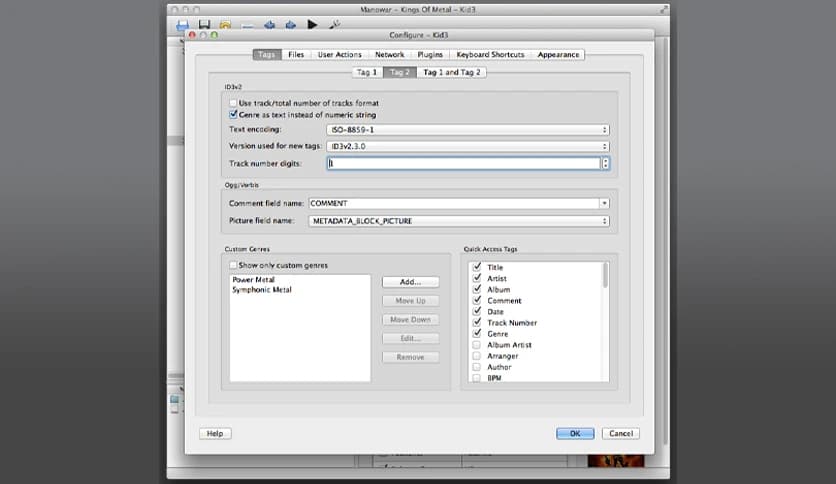Screen dimensions: 836x484
Task: Click the Remove button
Action: [411, 357]
